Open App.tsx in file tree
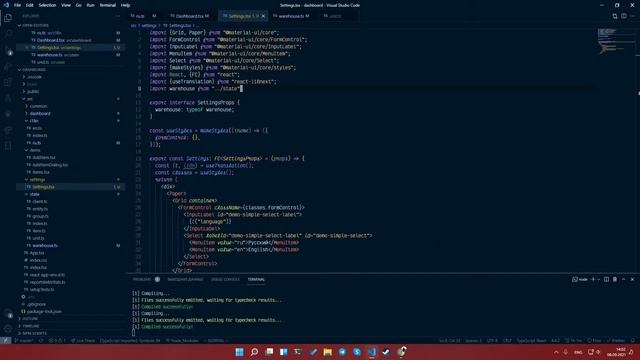 point(37,253)
